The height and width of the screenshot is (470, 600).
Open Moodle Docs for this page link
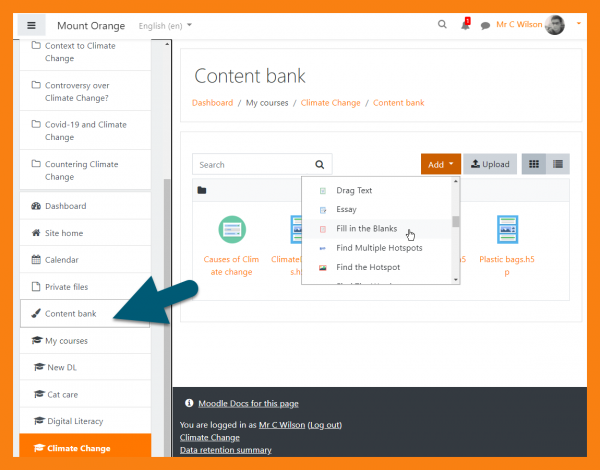tap(246, 403)
